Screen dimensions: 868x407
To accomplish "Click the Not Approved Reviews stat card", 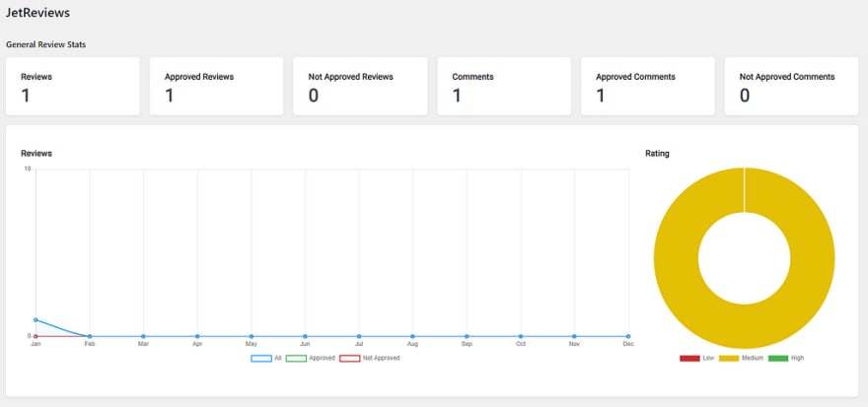I will click(x=360, y=87).
